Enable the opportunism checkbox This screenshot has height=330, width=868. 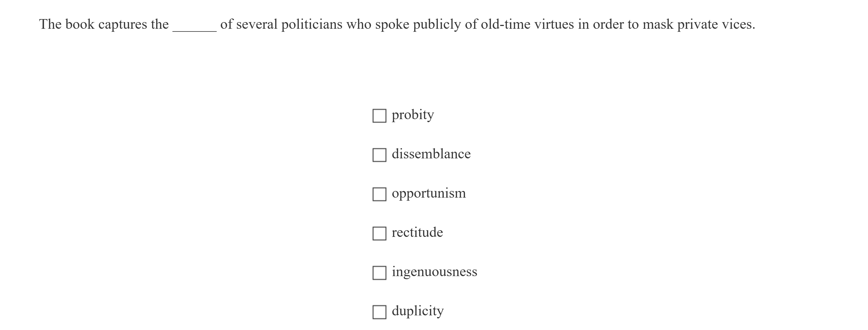coord(379,194)
